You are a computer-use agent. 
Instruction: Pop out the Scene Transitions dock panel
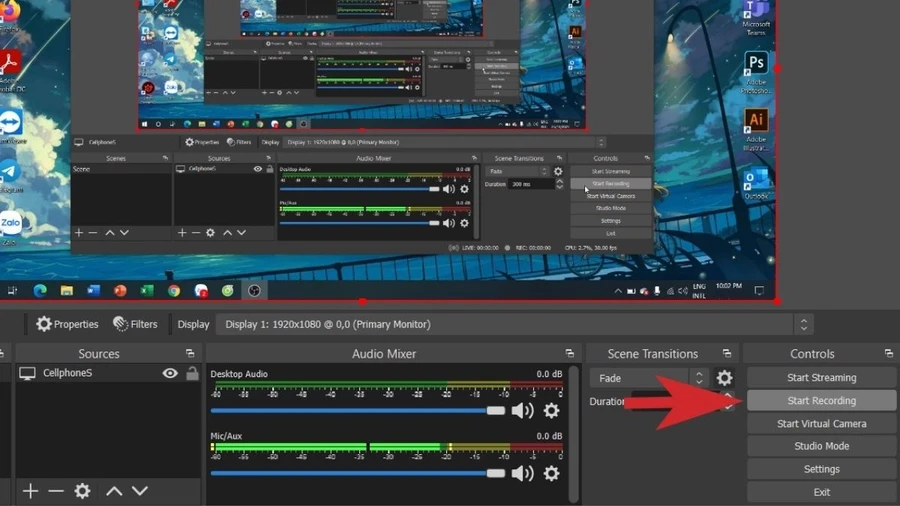pos(727,353)
